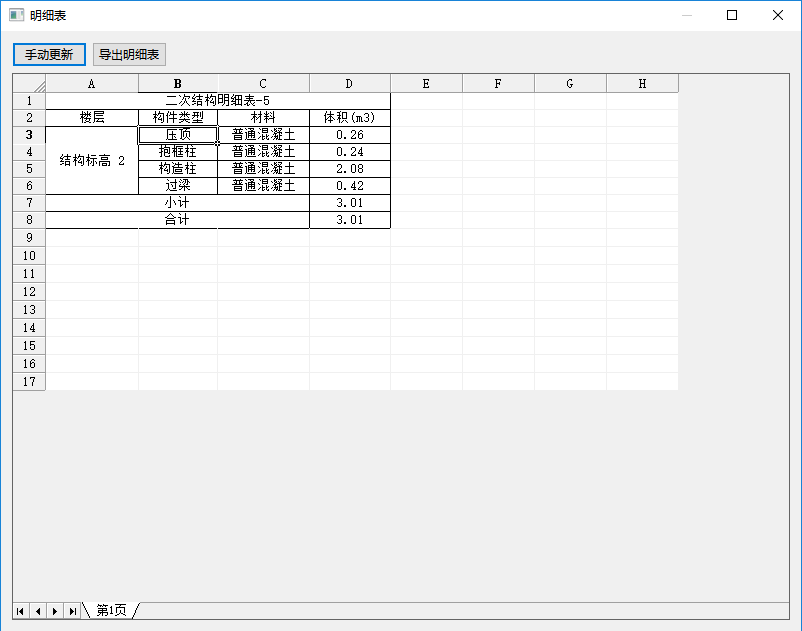
Task: Select the 抱框柱 cell
Action: (x=178, y=151)
